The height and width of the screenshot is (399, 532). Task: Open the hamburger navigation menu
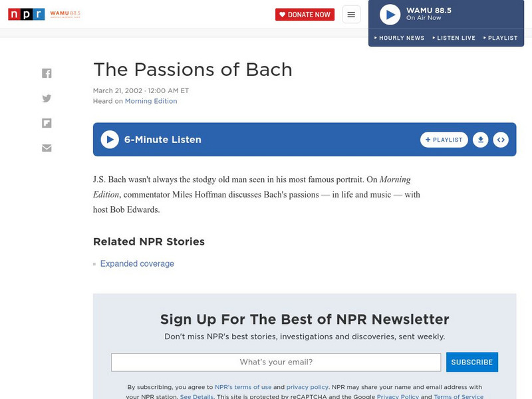point(350,13)
